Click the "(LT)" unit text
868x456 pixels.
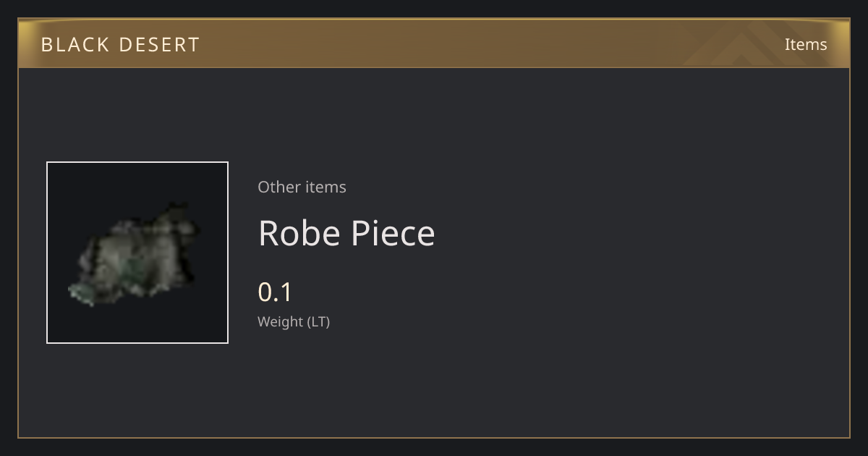tap(319, 321)
